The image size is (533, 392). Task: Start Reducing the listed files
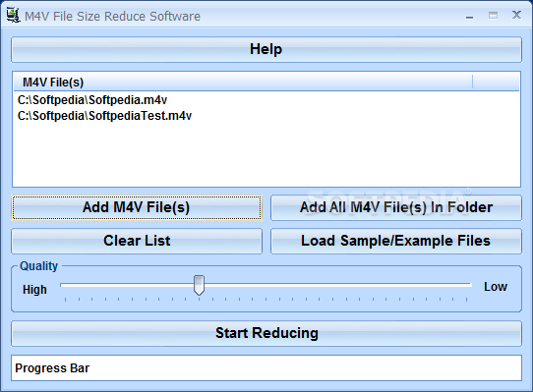266,333
